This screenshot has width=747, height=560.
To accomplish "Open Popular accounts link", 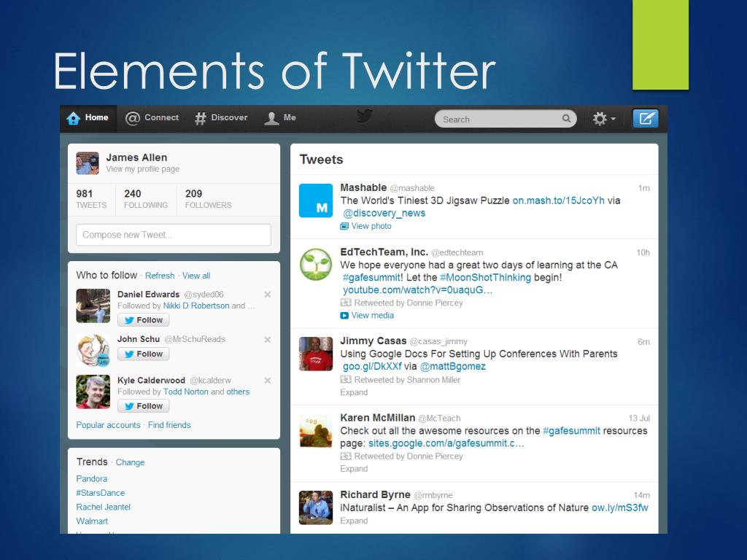I will pos(108,425).
